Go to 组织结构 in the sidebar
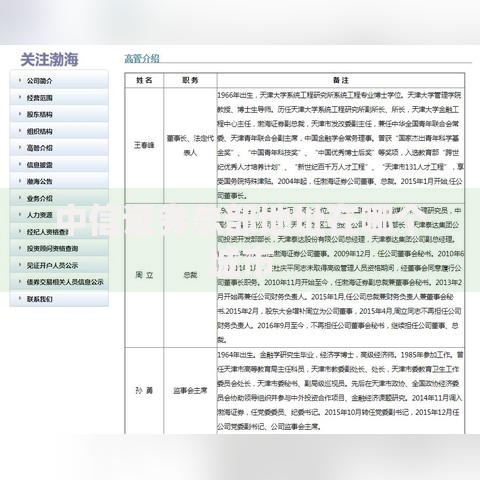480x480 pixels. pyautogui.click(x=59, y=131)
